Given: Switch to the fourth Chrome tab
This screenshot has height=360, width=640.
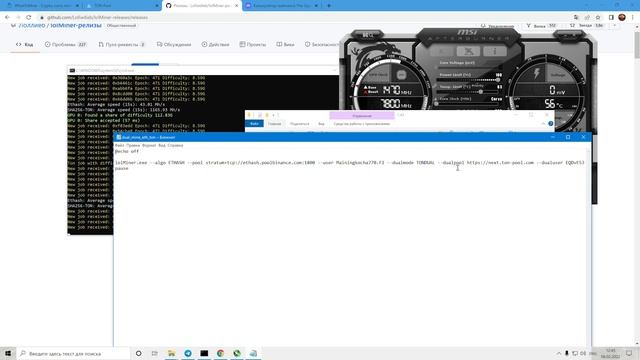Looking at the screenshot, I should click(282, 6).
